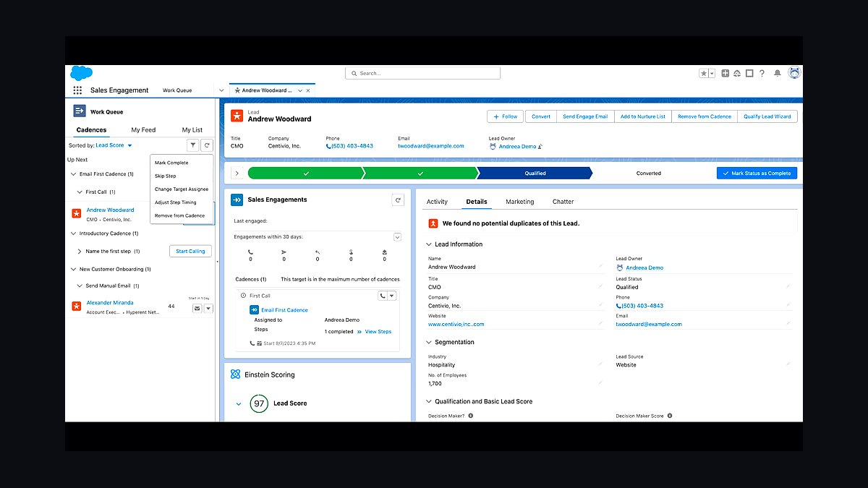Open the Activity tab

click(x=437, y=202)
